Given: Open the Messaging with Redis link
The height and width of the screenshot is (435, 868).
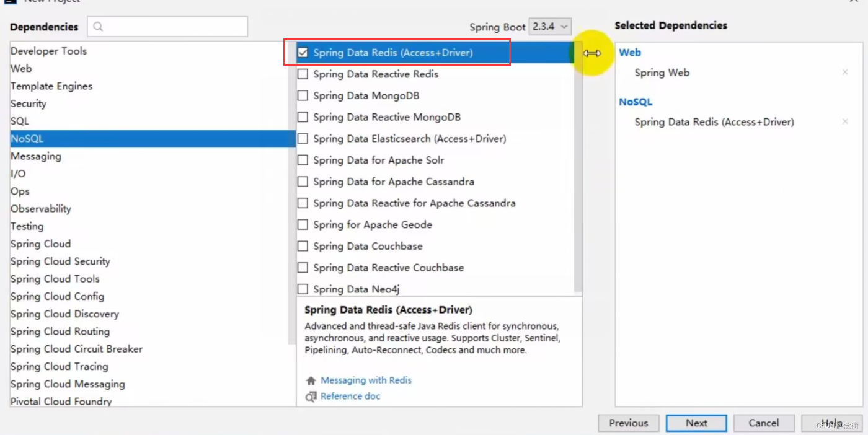Looking at the screenshot, I should click(x=366, y=380).
